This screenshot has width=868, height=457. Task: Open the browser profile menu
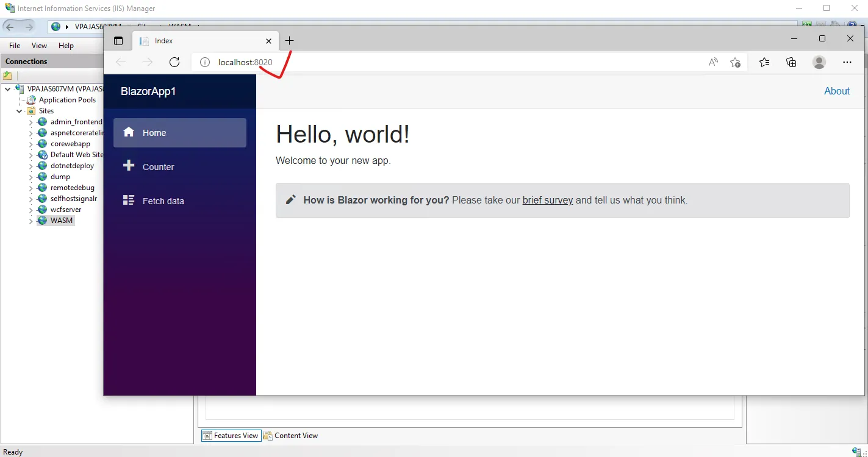[x=819, y=62]
